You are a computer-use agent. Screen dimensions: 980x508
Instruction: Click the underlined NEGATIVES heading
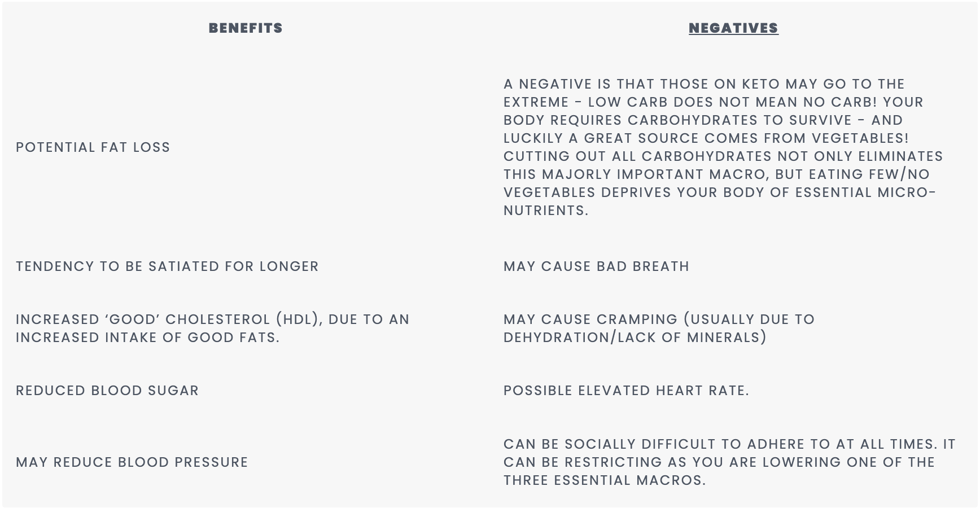point(733,28)
